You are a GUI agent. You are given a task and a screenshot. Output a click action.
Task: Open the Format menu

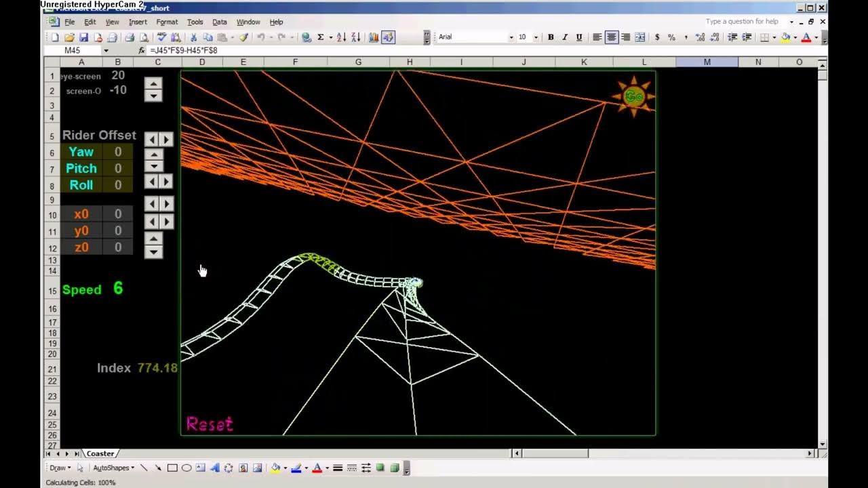point(167,22)
